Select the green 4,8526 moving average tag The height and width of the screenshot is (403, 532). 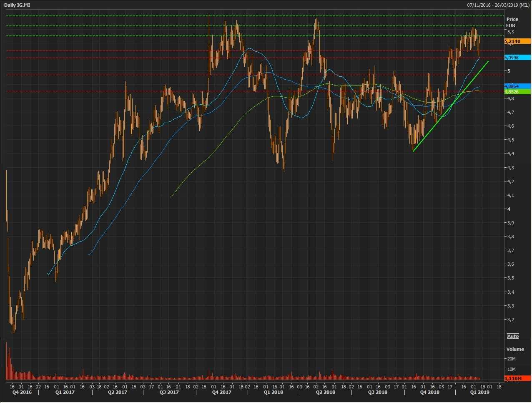tap(517, 91)
